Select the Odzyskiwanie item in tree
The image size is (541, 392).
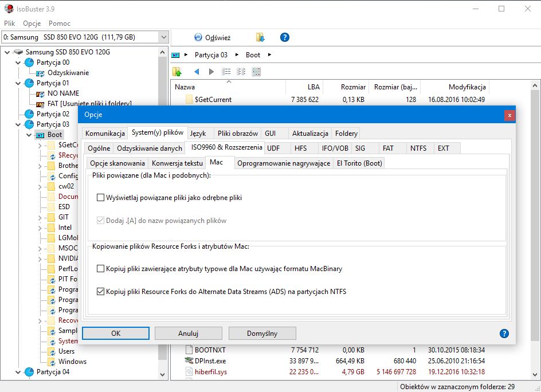point(68,73)
